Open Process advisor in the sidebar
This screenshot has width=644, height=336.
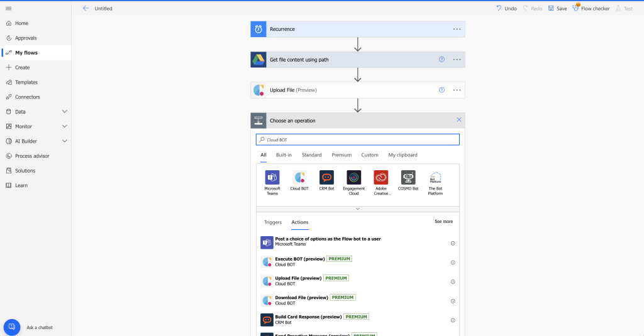[x=35, y=156]
